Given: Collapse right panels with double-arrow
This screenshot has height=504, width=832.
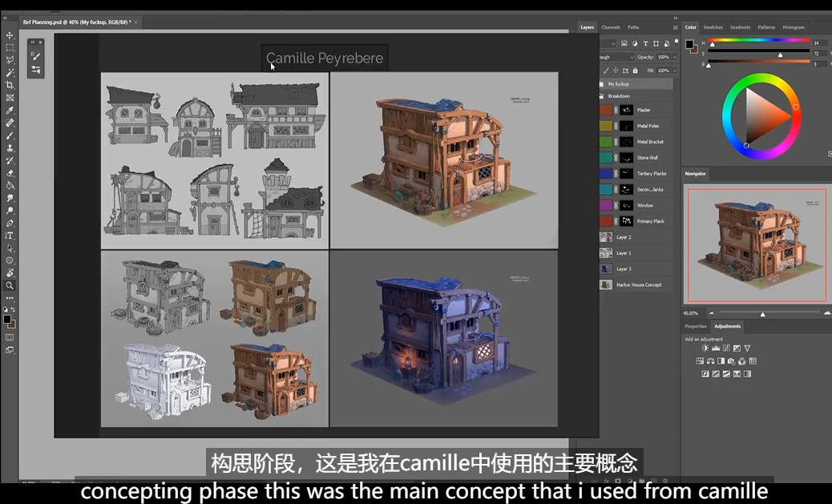Looking at the screenshot, I should pos(676,18).
